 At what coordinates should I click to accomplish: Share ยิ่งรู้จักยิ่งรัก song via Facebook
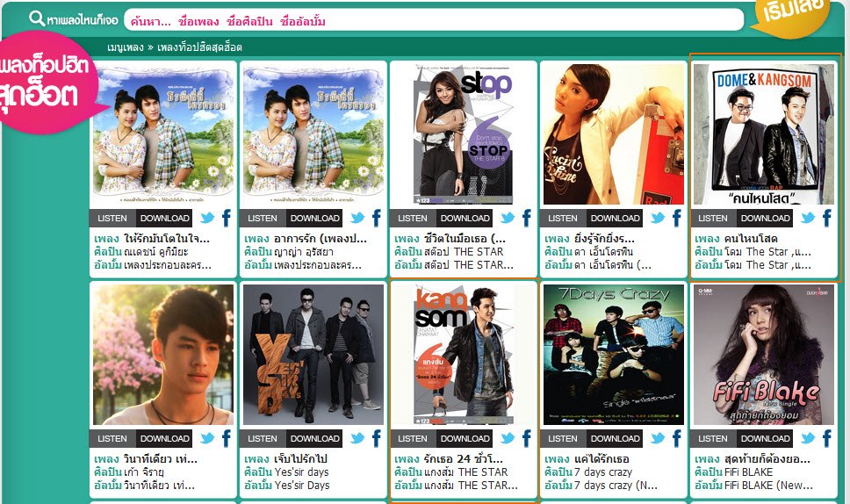coord(676,218)
